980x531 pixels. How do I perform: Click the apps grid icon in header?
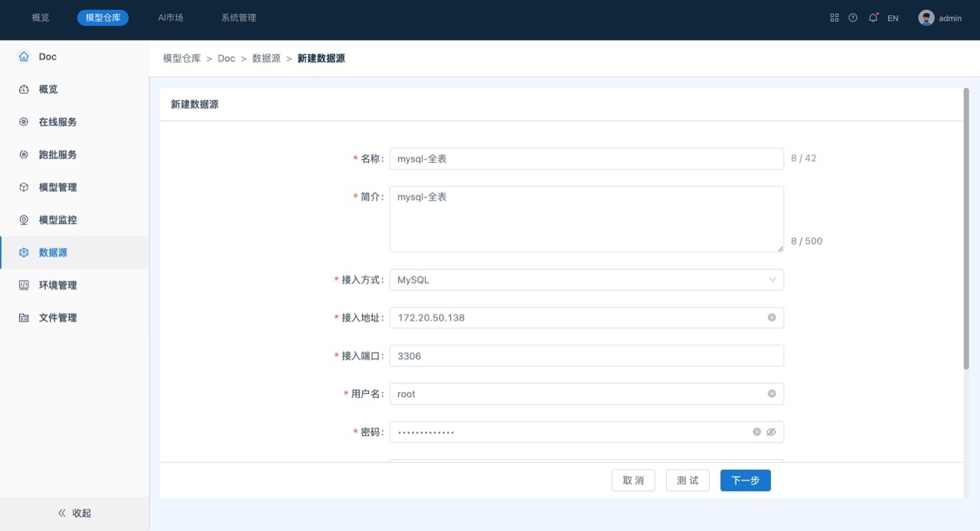click(x=835, y=18)
